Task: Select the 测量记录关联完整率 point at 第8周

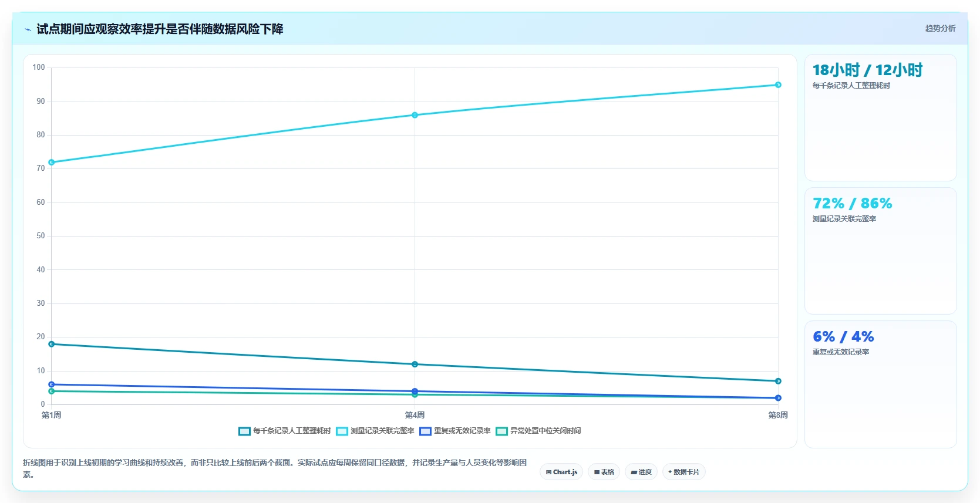Action: coord(778,85)
